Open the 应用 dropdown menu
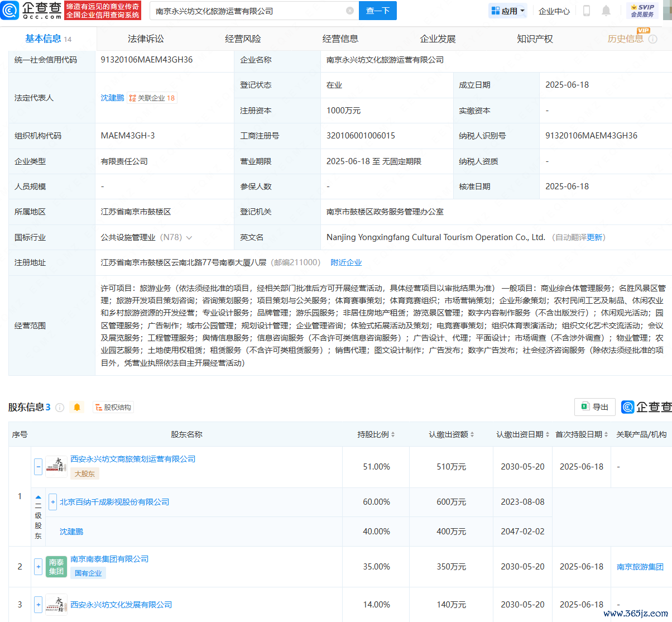 tap(508, 11)
